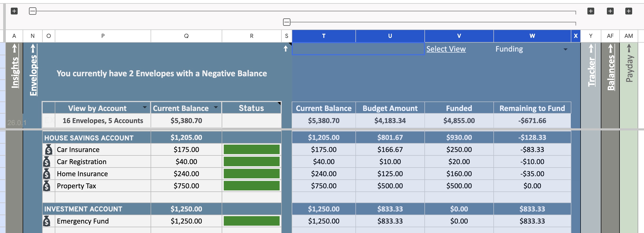Click the money bag icon beside Emergency Fund
The image size is (644, 233).
47,221
